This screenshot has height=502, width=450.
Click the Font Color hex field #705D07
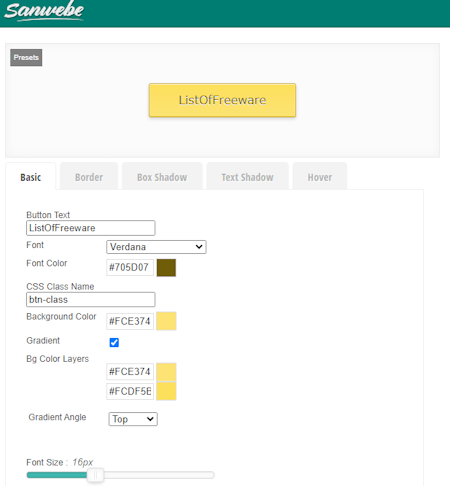130,267
